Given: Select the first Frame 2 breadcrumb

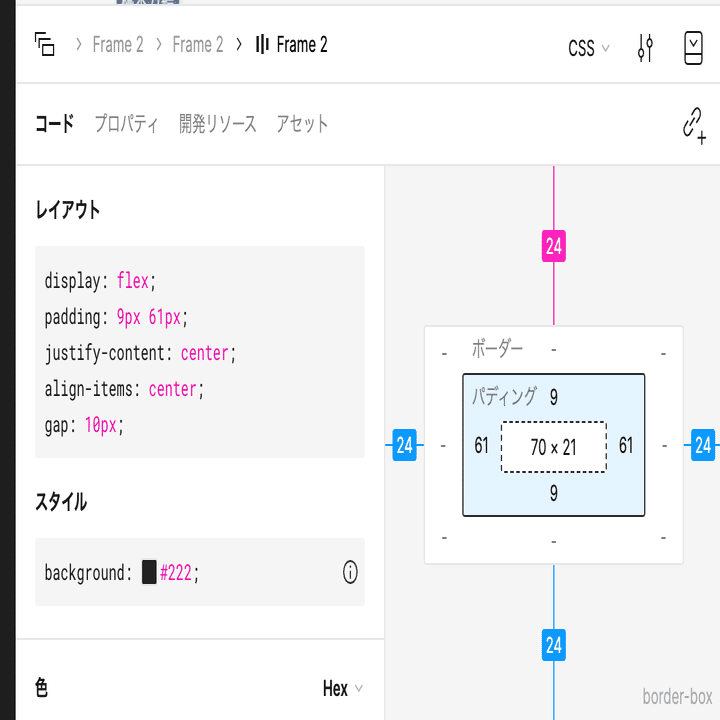Looking at the screenshot, I should 118,45.
